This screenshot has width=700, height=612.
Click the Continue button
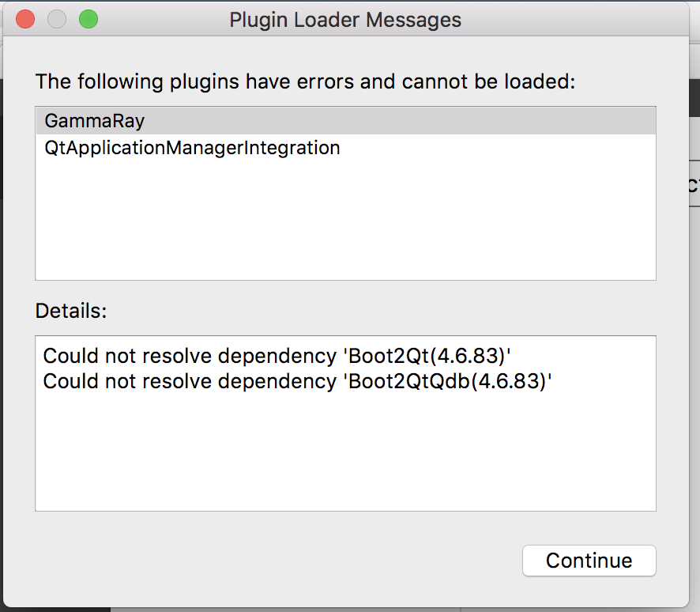pos(589,561)
